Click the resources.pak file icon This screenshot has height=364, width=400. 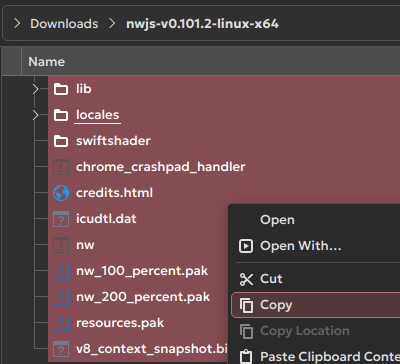61,323
